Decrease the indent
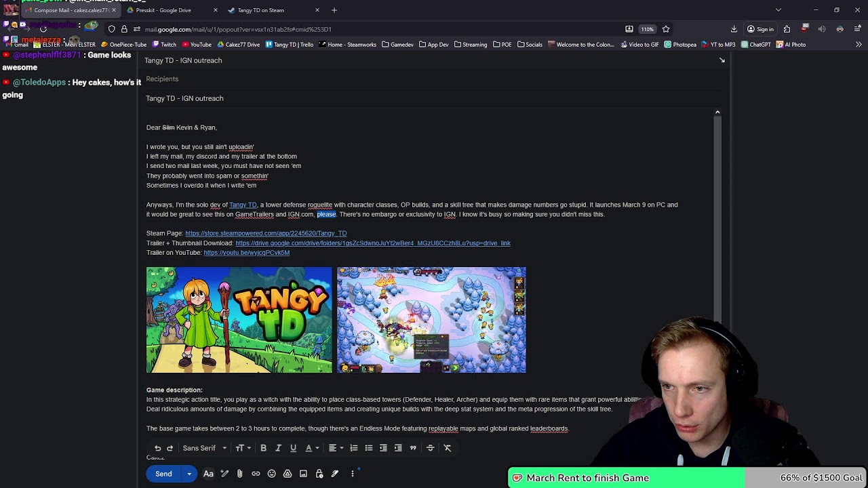The height and width of the screenshot is (488, 868). click(x=383, y=448)
